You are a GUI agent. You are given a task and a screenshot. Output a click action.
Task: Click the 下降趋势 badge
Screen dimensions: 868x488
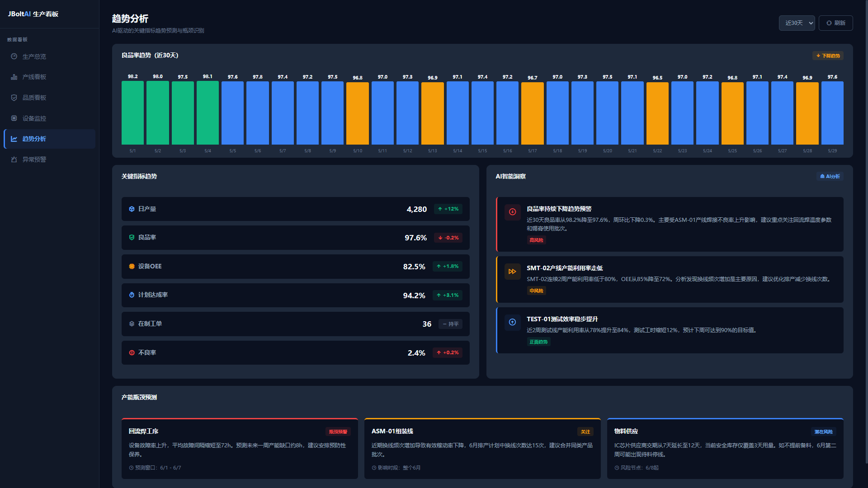click(x=828, y=56)
